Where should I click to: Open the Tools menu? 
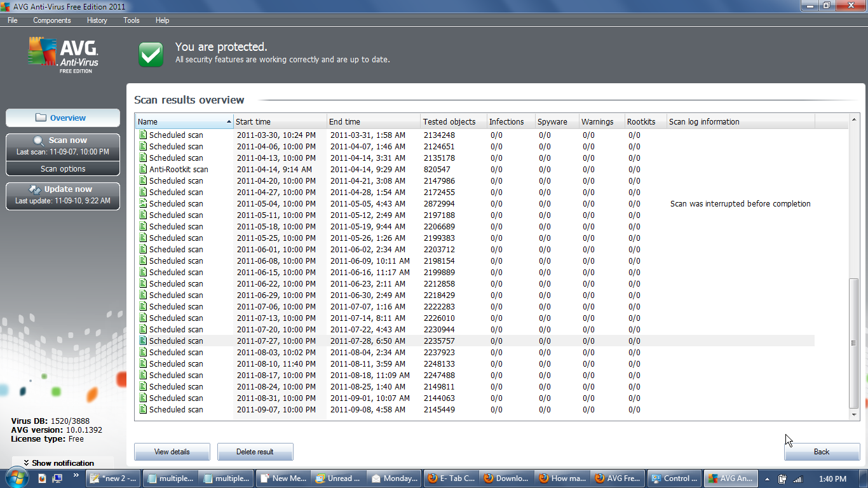(x=132, y=20)
